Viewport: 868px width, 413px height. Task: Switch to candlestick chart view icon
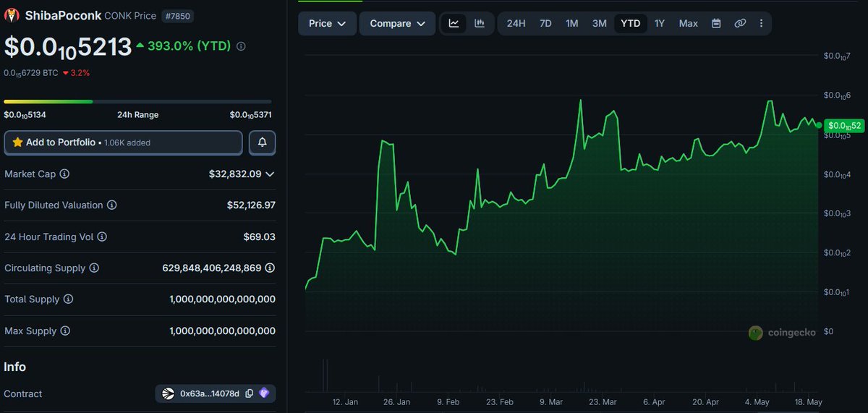480,23
